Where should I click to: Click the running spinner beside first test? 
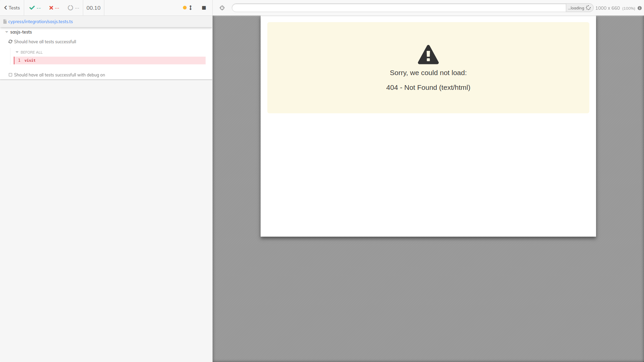10,42
